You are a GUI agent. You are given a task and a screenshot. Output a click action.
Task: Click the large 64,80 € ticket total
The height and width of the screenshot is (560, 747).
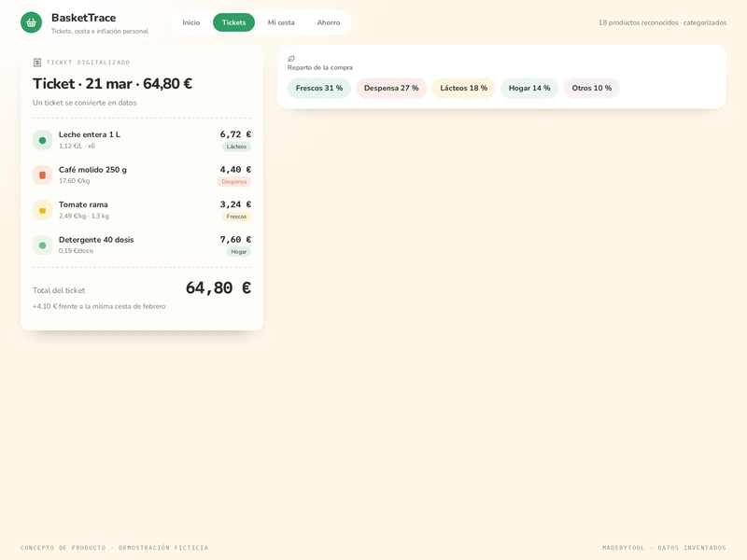pos(218,287)
